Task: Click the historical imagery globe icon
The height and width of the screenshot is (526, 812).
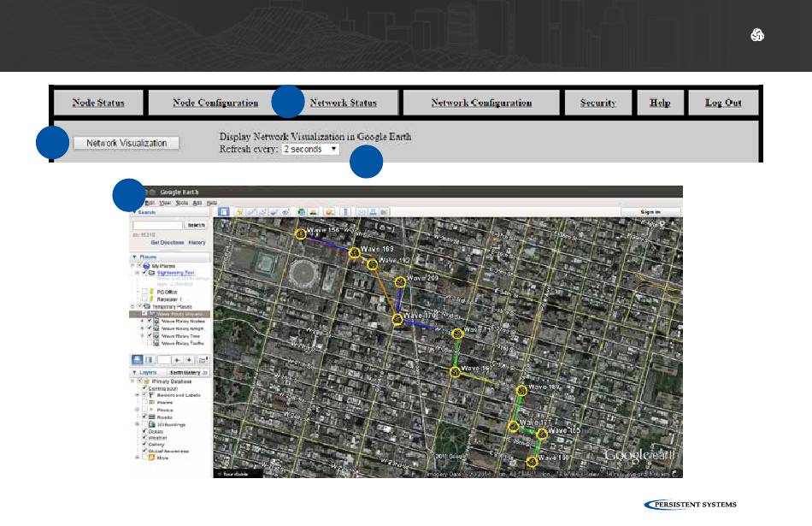Action: point(301,212)
